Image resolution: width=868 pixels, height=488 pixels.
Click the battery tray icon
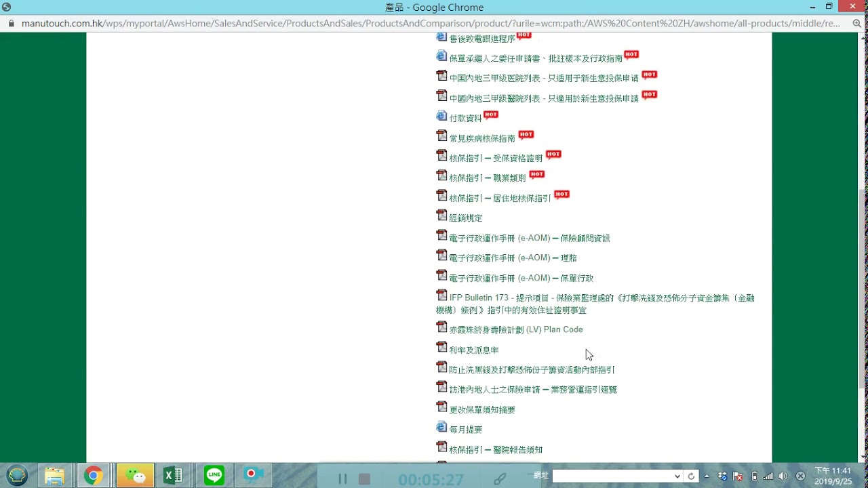(754, 476)
